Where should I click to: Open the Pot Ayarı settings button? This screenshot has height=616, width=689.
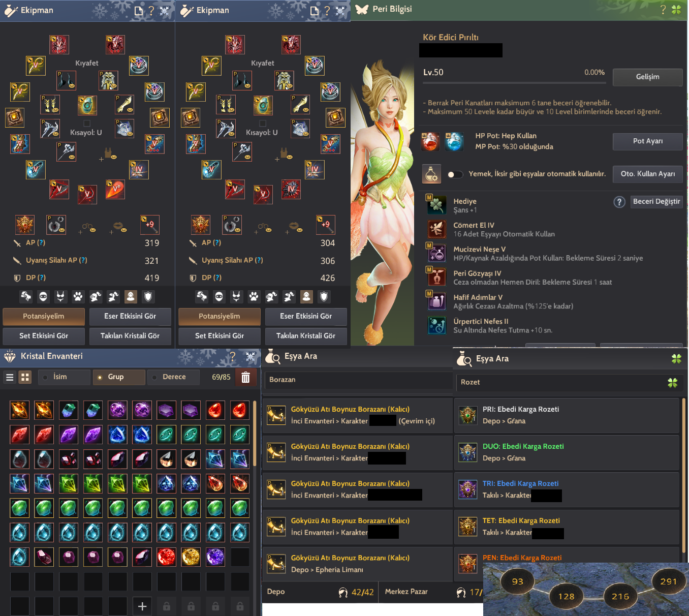click(648, 142)
